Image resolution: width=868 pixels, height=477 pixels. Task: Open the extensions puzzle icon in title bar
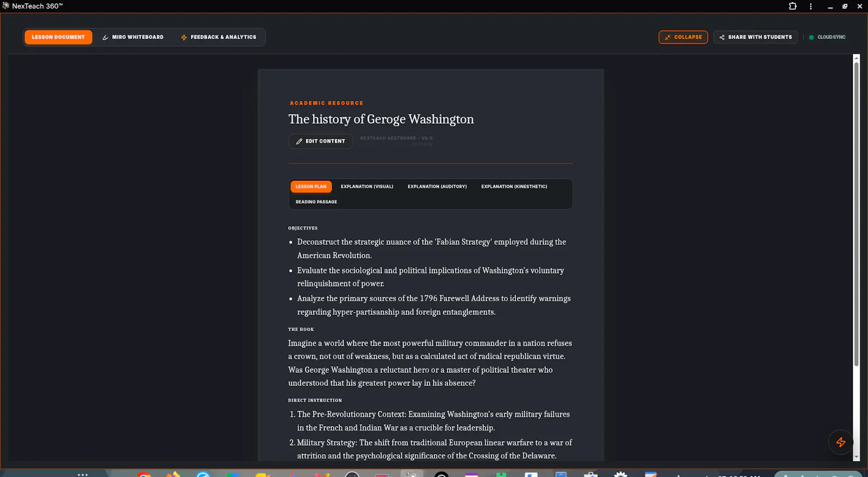[793, 7]
